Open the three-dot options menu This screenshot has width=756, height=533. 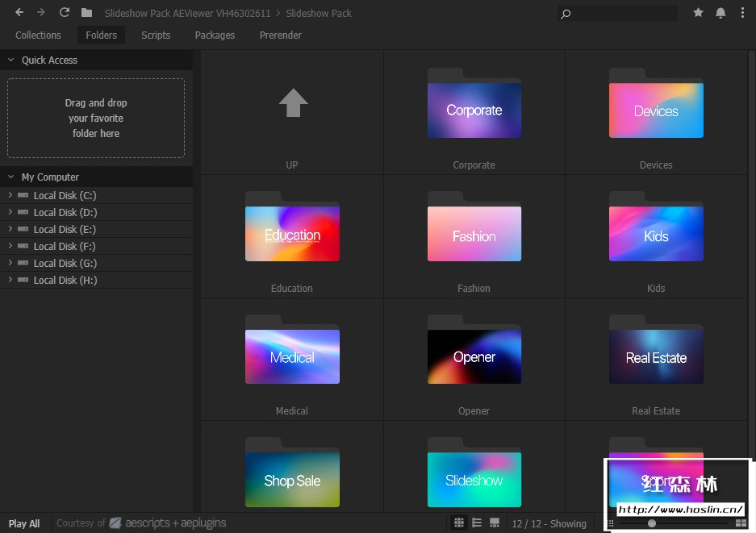(x=741, y=13)
